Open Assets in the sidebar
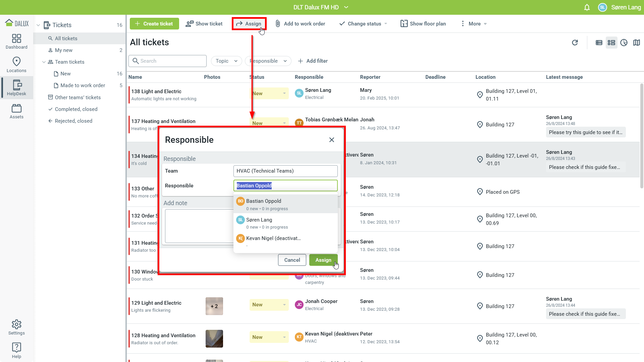 (16, 111)
